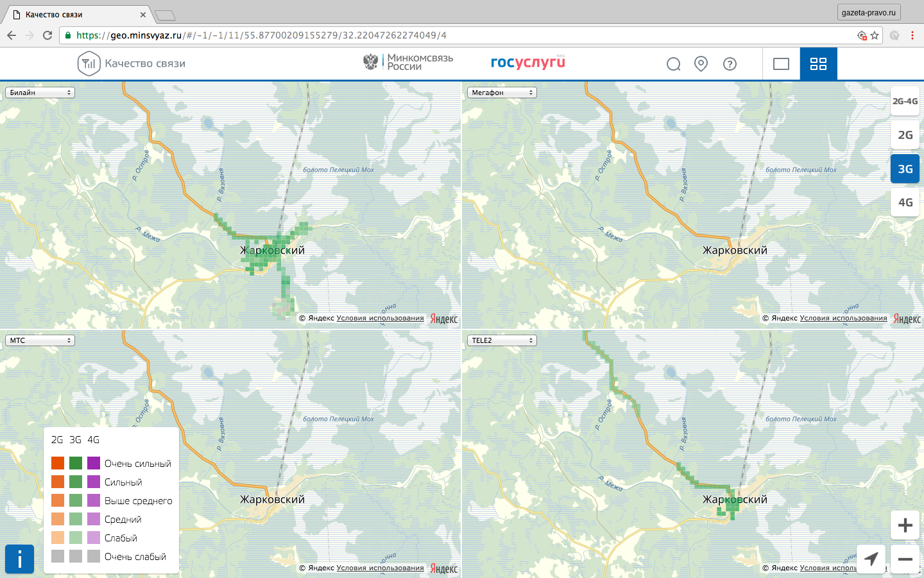Click the 3G Очень сильный green swatch
This screenshot has width=924, height=578.
click(x=76, y=463)
